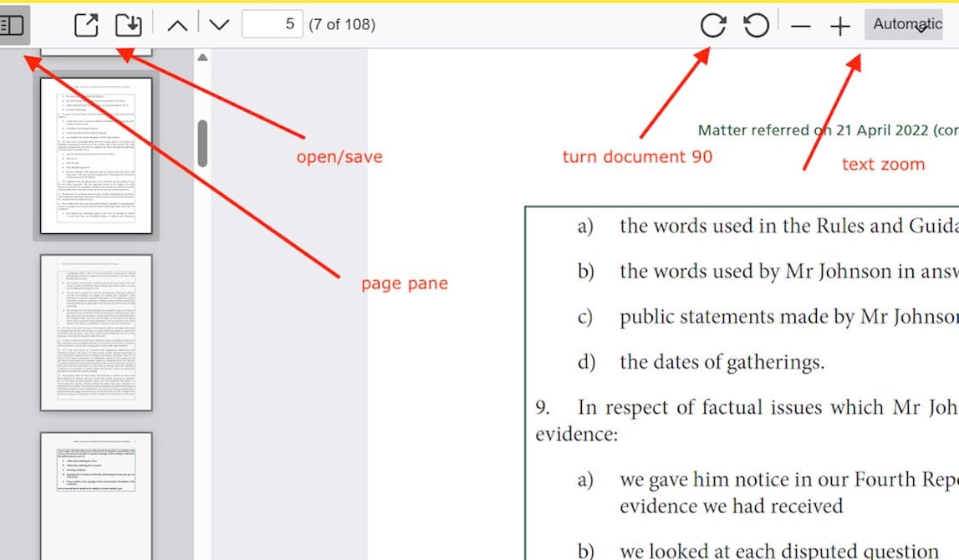Open the Automatic zoom dropdown
This screenshot has height=560, width=959.
pos(904,24)
